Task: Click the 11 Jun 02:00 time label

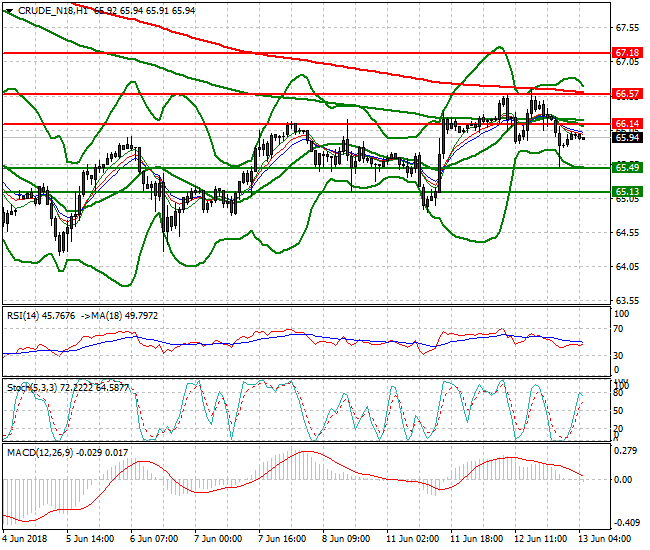Action: [x=412, y=539]
